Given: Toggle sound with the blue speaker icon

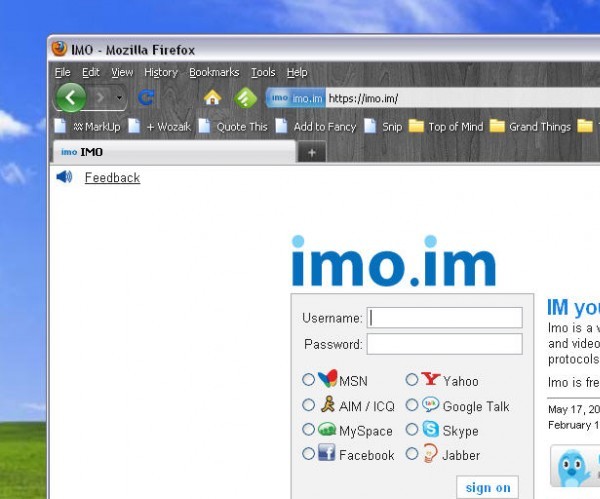Looking at the screenshot, I should [x=64, y=177].
